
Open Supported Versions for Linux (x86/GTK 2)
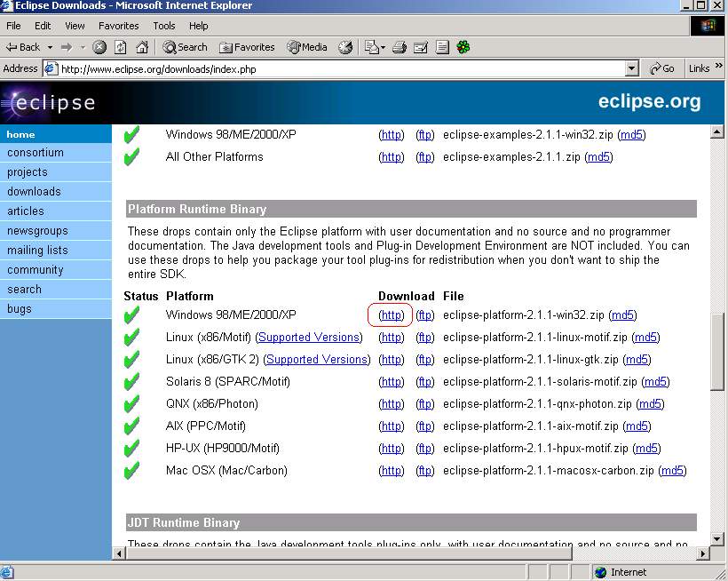pos(317,360)
